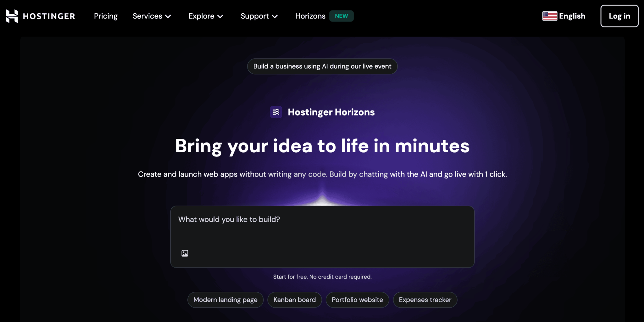This screenshot has height=322, width=644.
Task: Select the Modern landing page suggestion
Action: coord(225,300)
